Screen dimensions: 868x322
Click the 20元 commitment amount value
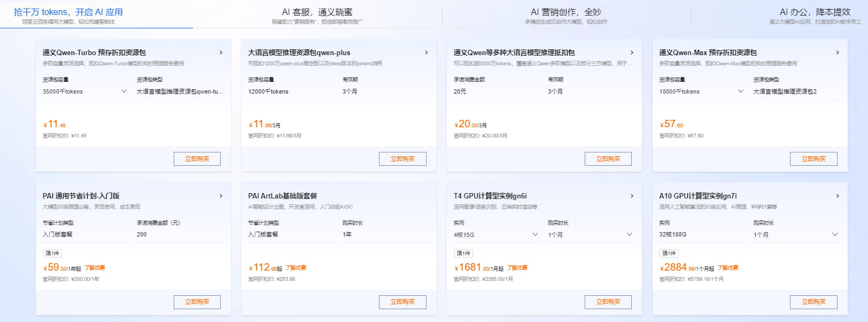pos(460,91)
